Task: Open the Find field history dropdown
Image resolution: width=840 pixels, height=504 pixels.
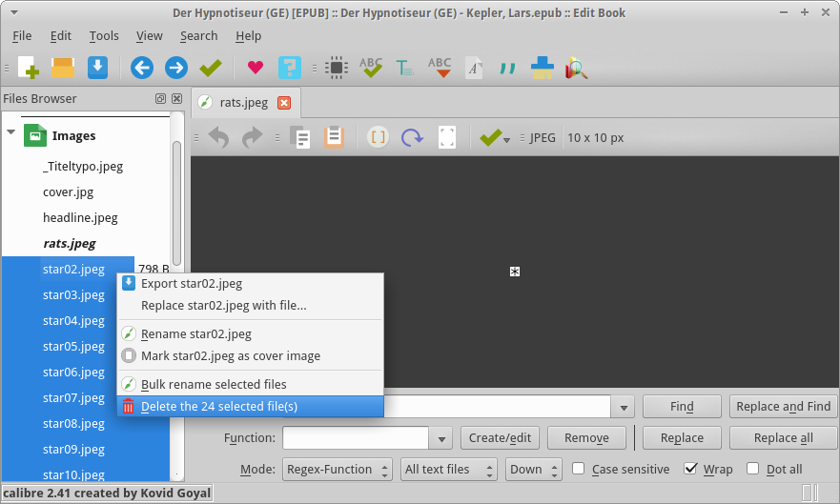Action: (x=623, y=407)
